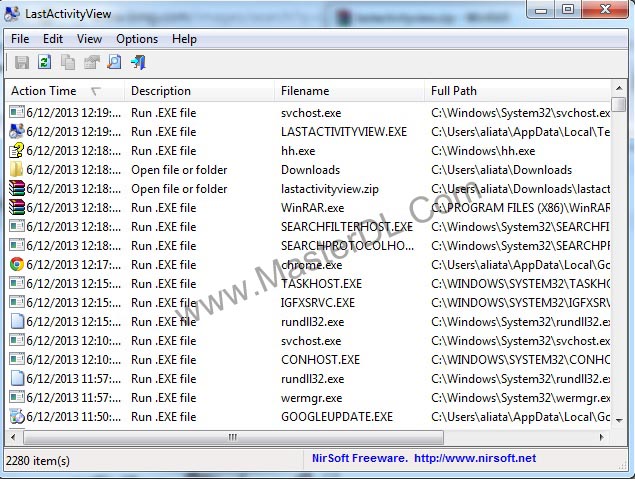Viewport: 635px width, 482px height.
Task: Click the LastActivityView title bar app icon
Action: 12,14
